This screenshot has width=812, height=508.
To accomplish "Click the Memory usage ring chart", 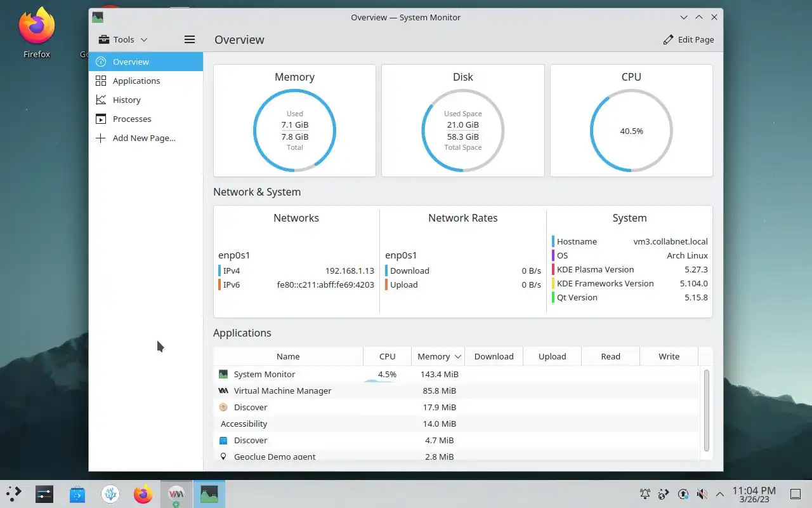I will click(294, 130).
